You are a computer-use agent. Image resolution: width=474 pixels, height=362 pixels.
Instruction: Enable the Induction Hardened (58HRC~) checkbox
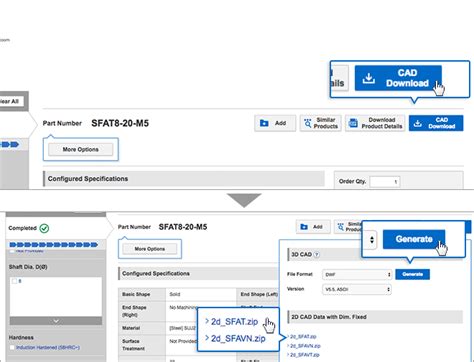click(x=12, y=348)
